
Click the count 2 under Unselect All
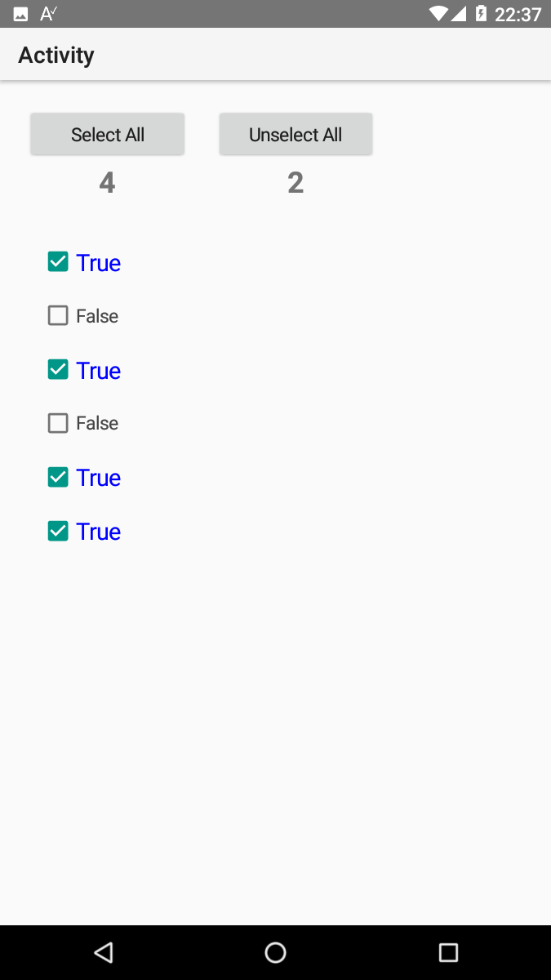pos(295,183)
